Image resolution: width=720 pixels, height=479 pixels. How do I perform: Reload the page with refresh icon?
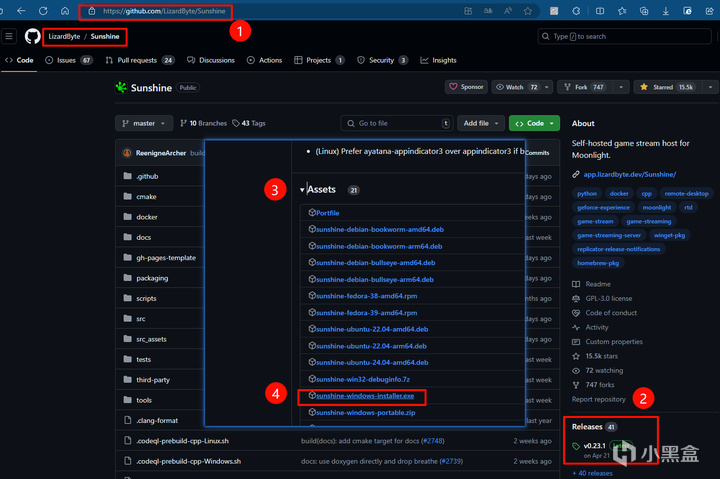coord(43,11)
